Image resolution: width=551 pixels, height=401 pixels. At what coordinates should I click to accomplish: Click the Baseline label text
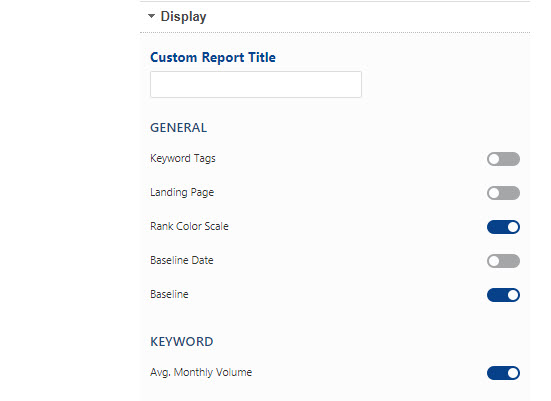click(169, 294)
